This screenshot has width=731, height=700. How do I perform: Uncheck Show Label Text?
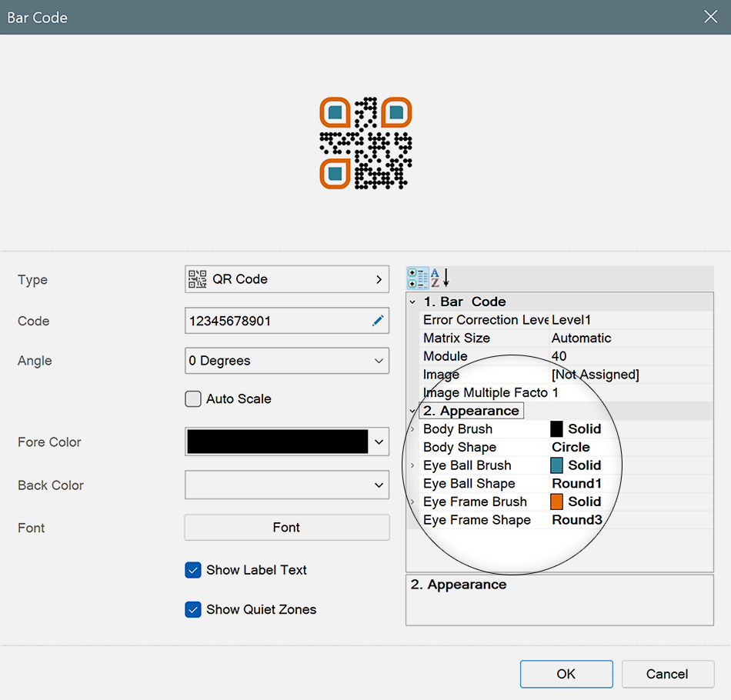(x=193, y=570)
